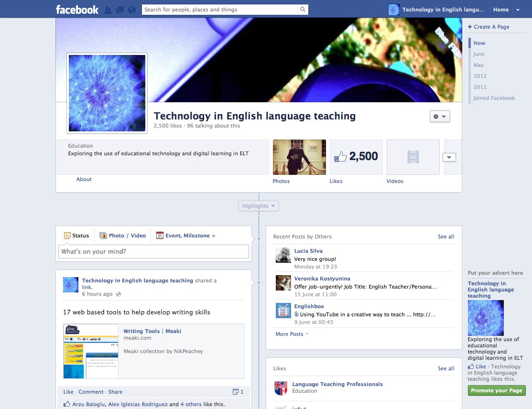
Task: Click the What's on your mind field
Action: pos(153,252)
